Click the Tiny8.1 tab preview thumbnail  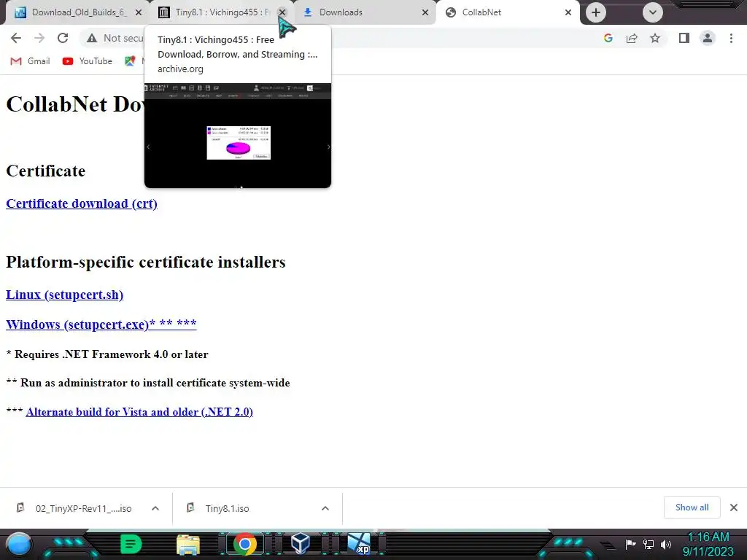pos(238,136)
